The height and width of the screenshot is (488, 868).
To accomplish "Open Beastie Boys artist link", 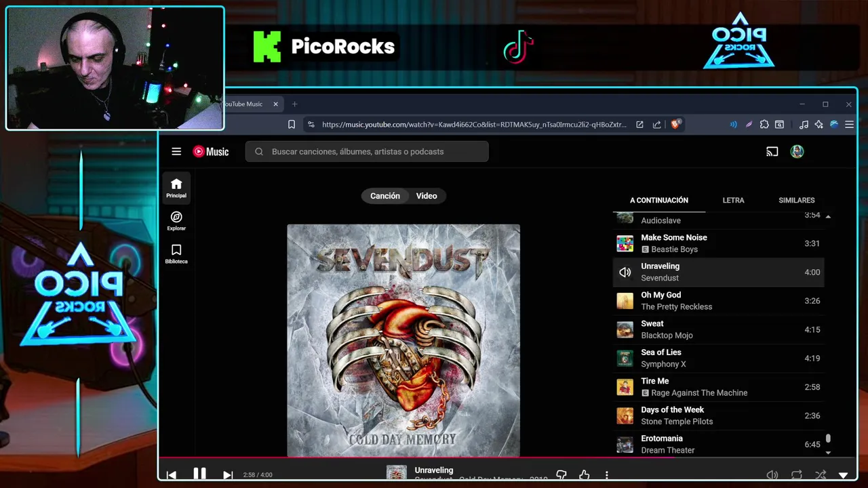I will [674, 249].
